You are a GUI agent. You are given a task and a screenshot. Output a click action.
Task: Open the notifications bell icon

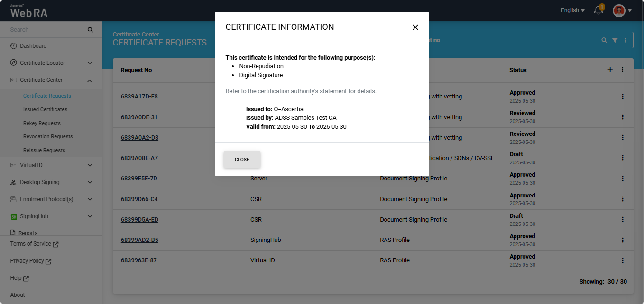click(x=598, y=10)
